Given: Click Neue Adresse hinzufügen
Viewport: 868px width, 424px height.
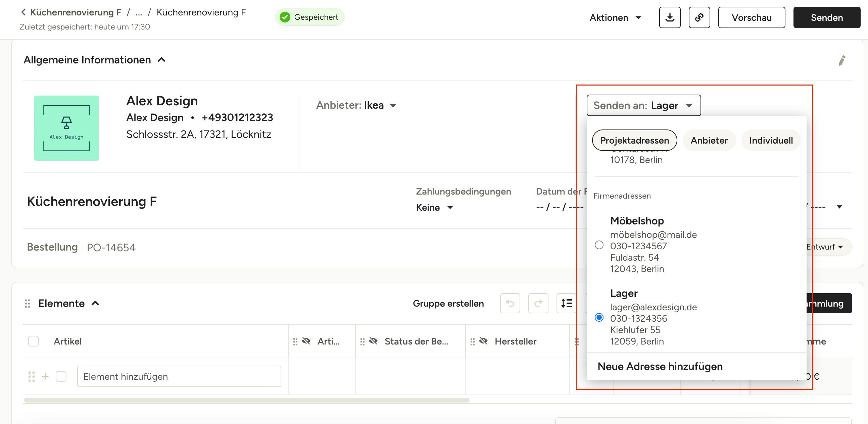Looking at the screenshot, I should (x=660, y=366).
